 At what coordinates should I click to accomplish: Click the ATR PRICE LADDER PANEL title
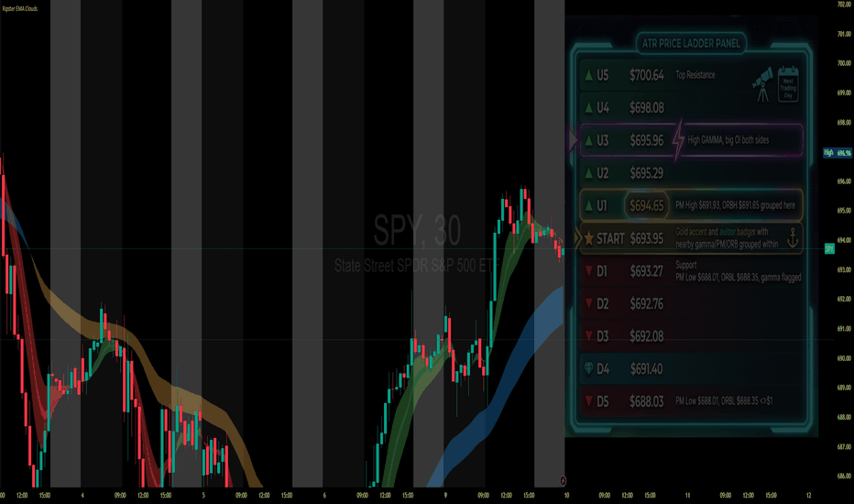point(691,44)
